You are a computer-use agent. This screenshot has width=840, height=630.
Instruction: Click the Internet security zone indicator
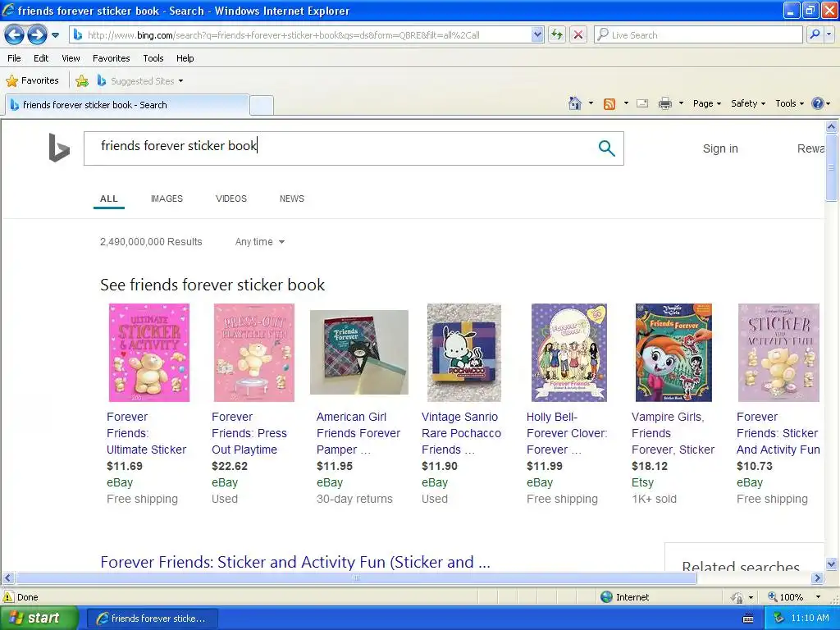[x=624, y=597]
